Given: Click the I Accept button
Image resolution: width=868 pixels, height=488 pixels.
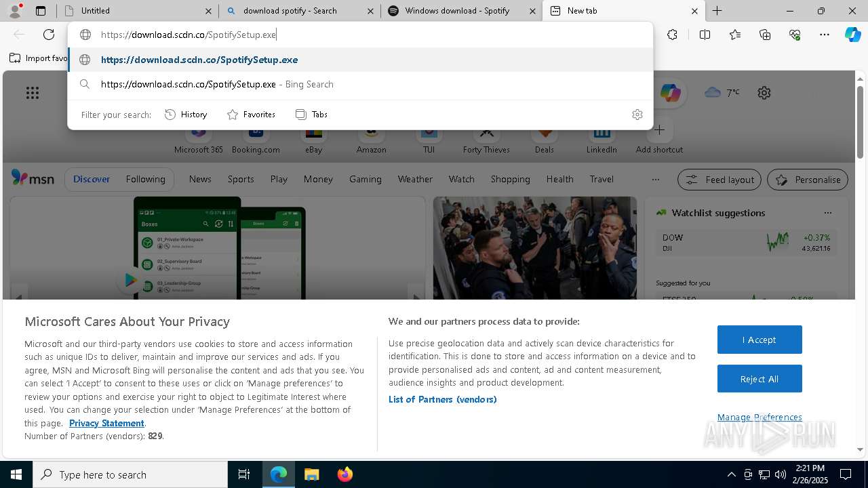Looking at the screenshot, I should point(759,340).
